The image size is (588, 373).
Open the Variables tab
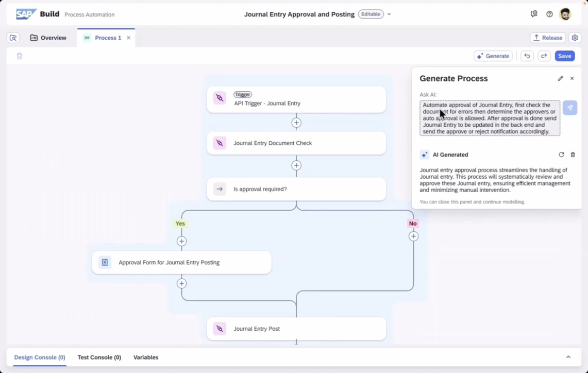(x=146, y=357)
